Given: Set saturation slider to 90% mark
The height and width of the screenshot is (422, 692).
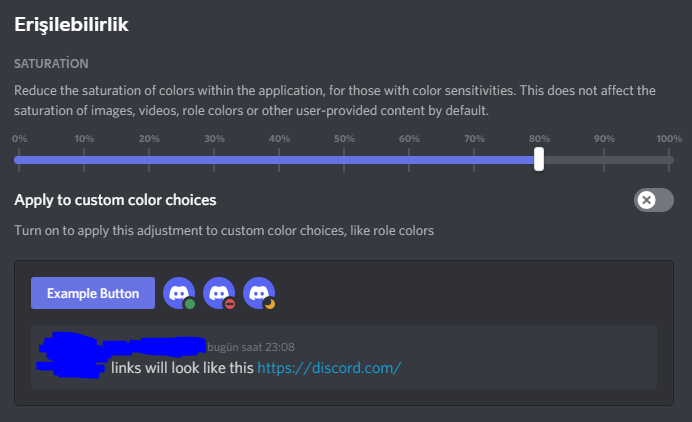Looking at the screenshot, I should click(604, 159).
